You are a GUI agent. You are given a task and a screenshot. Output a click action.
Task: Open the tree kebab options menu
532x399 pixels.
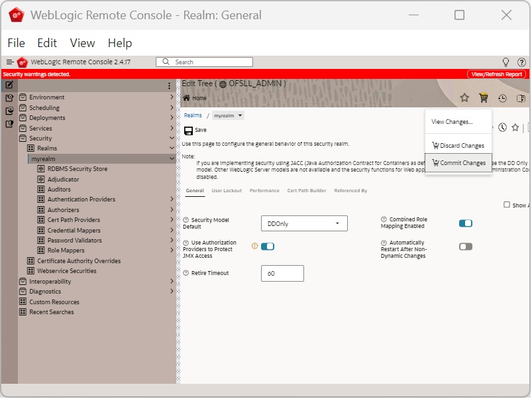point(169,86)
